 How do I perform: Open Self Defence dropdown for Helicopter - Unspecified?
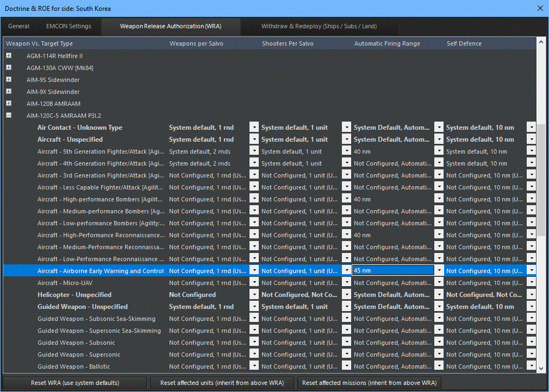pos(531,294)
